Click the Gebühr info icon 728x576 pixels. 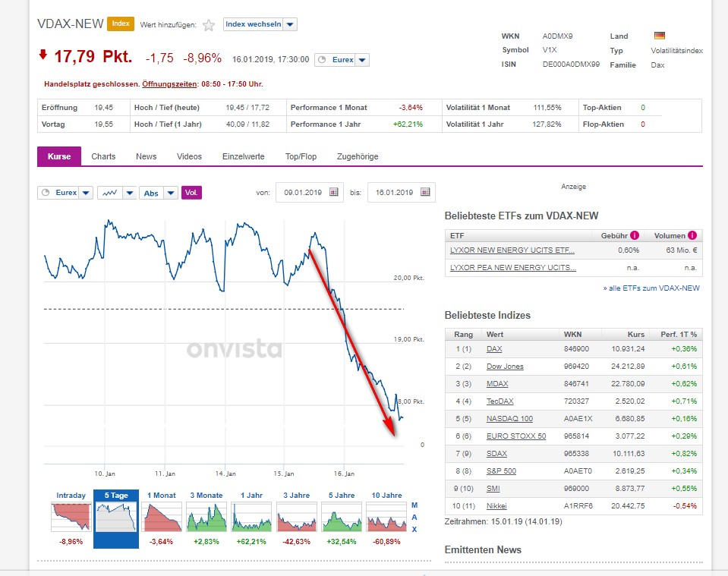pos(635,236)
